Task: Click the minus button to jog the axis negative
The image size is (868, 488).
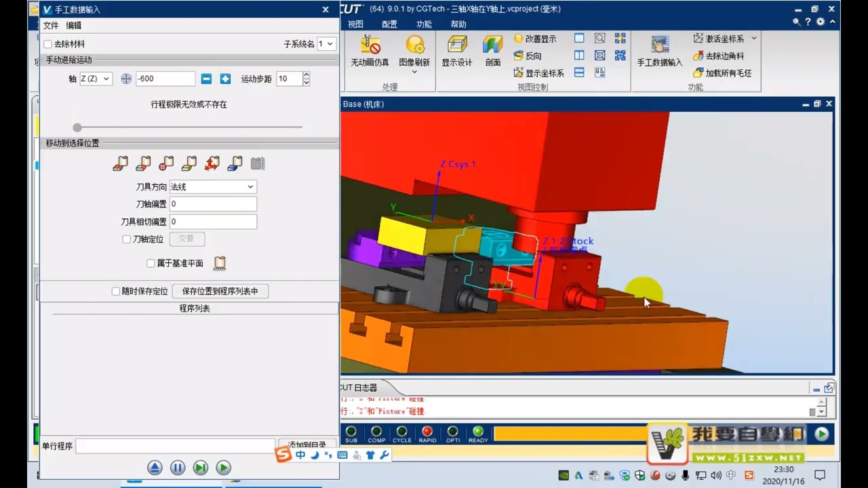Action: (x=207, y=79)
